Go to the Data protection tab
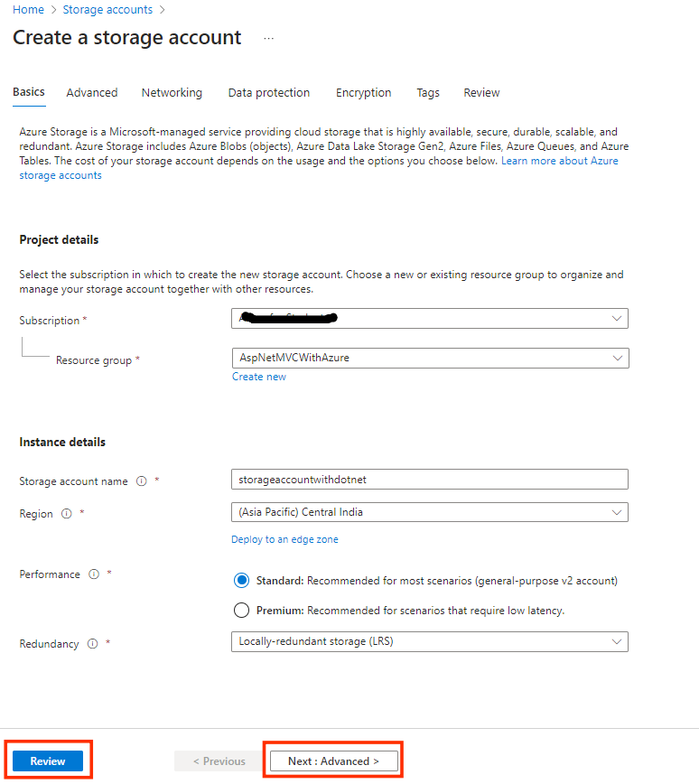 click(269, 92)
